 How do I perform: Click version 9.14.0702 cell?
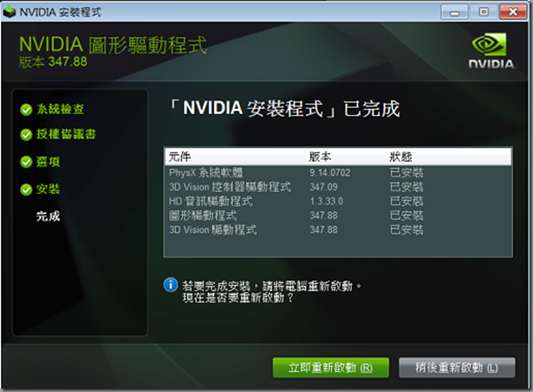coord(330,172)
